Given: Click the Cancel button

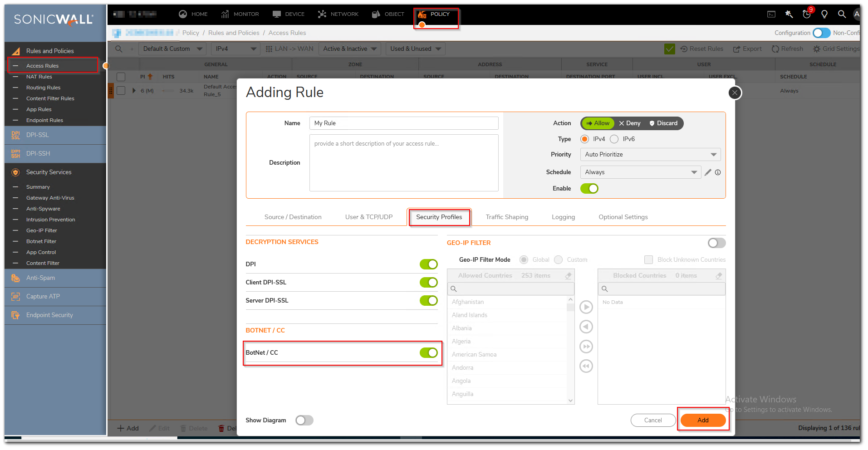Looking at the screenshot, I should click(653, 421).
